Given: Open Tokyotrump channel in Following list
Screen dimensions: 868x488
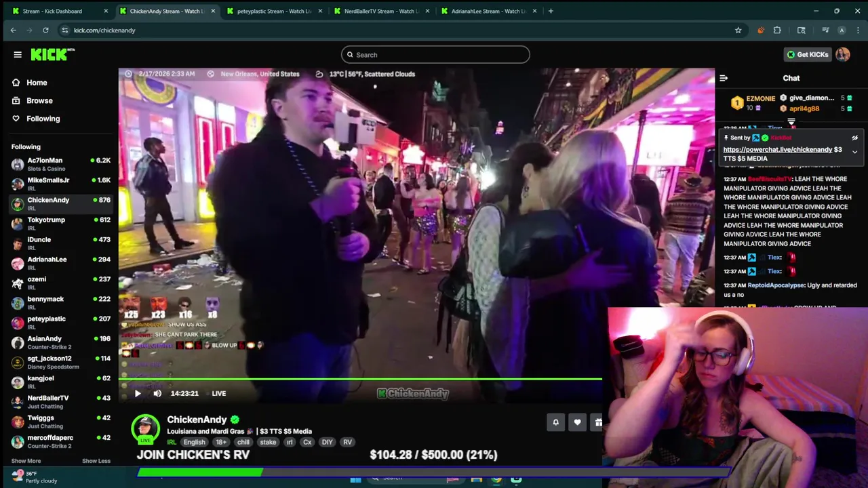Looking at the screenshot, I should (60, 224).
